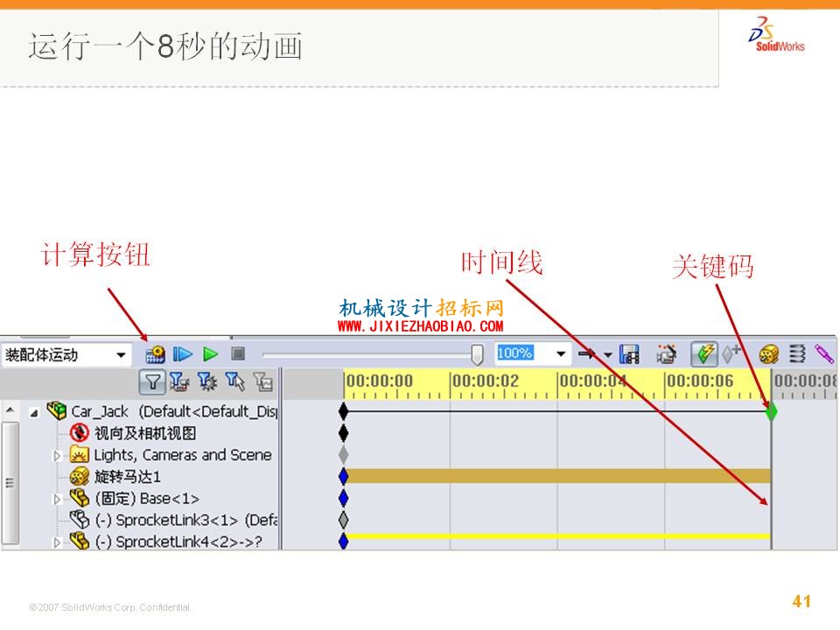Toggle the No Filter funnel button
840x630 pixels.
click(152, 382)
